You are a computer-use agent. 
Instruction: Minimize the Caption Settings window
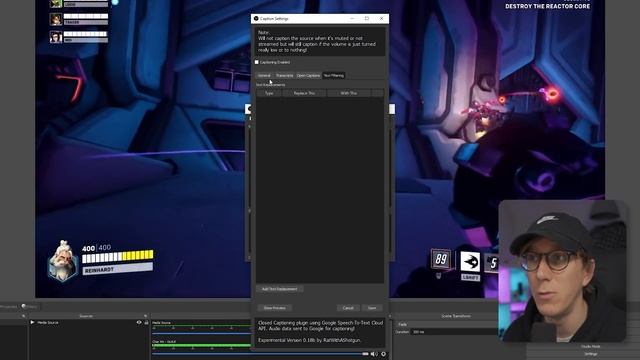[x=352, y=18]
